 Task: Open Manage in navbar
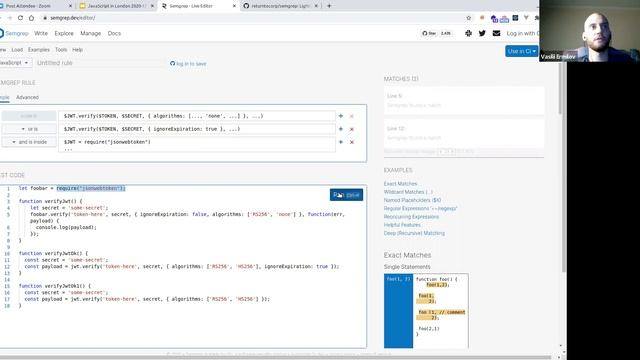click(x=91, y=33)
